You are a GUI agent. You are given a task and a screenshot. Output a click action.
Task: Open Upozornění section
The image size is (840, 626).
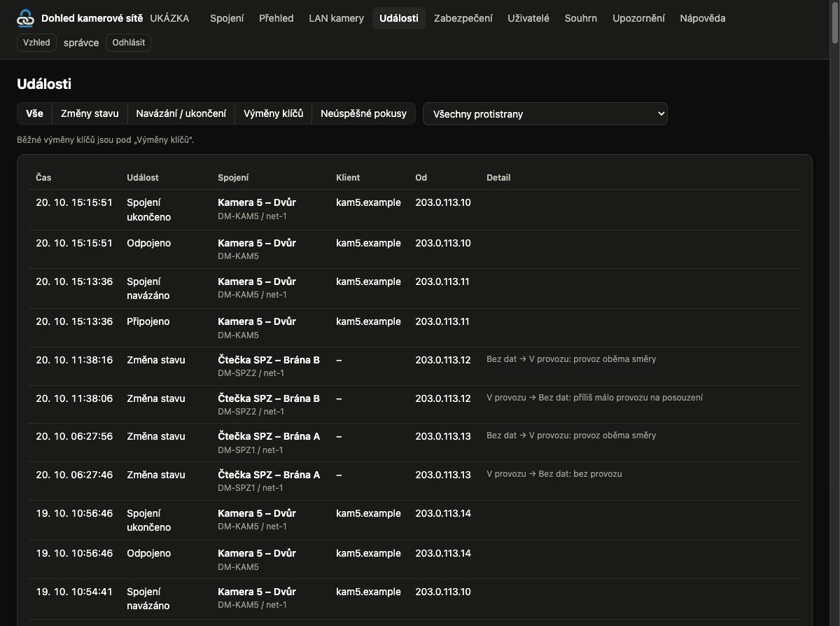tap(638, 18)
